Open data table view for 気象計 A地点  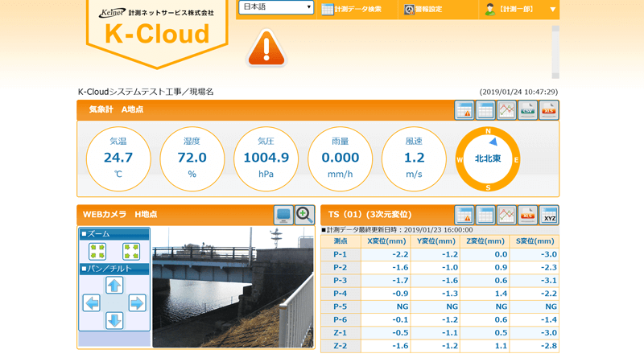click(485, 110)
